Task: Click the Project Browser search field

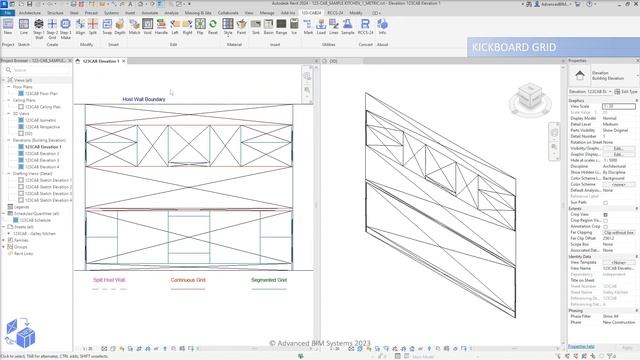Action: (37, 70)
